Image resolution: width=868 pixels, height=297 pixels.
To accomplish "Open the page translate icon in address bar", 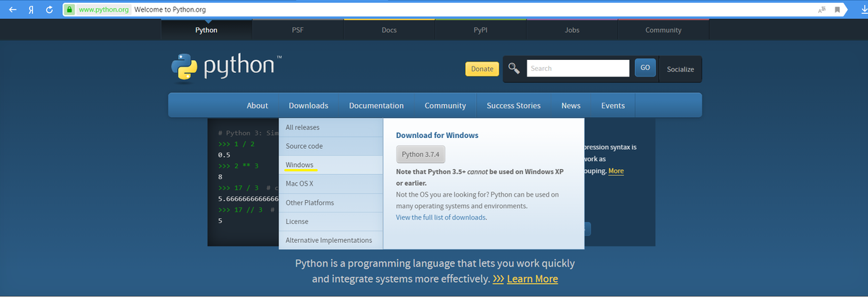I will (822, 10).
